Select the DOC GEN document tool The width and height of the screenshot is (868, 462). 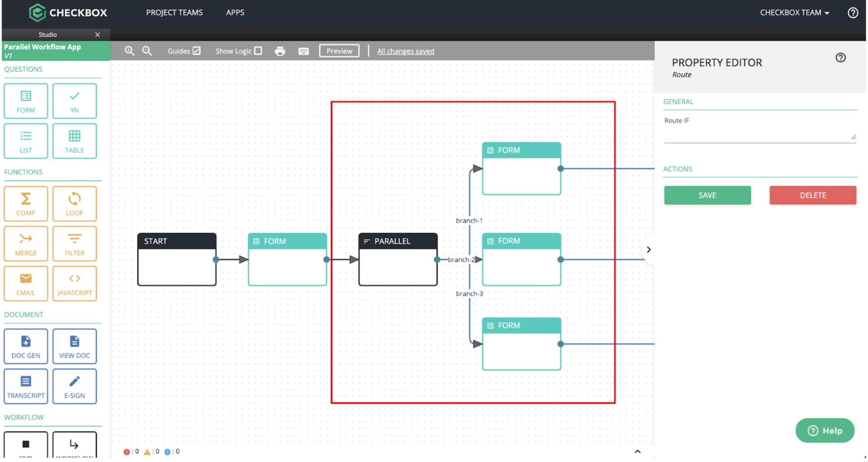tap(26, 346)
